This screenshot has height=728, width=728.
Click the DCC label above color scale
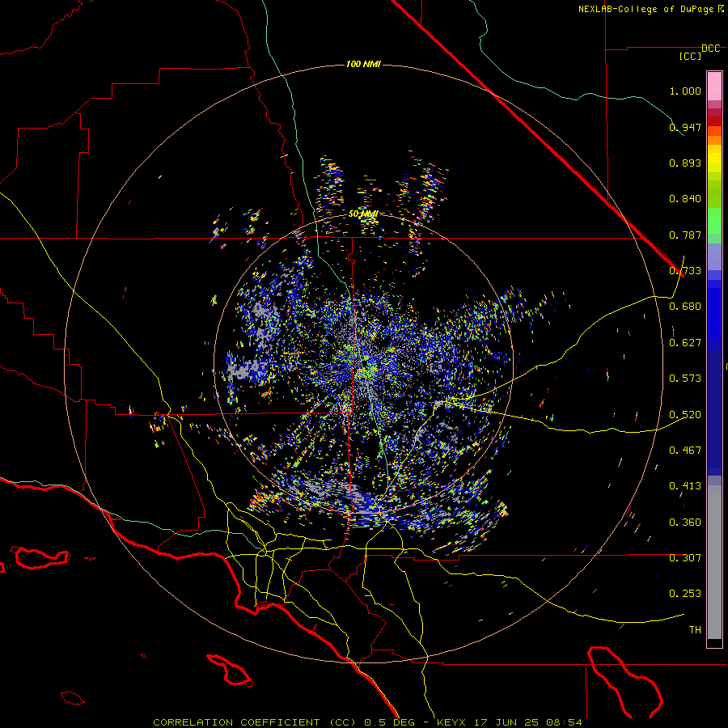[710, 48]
